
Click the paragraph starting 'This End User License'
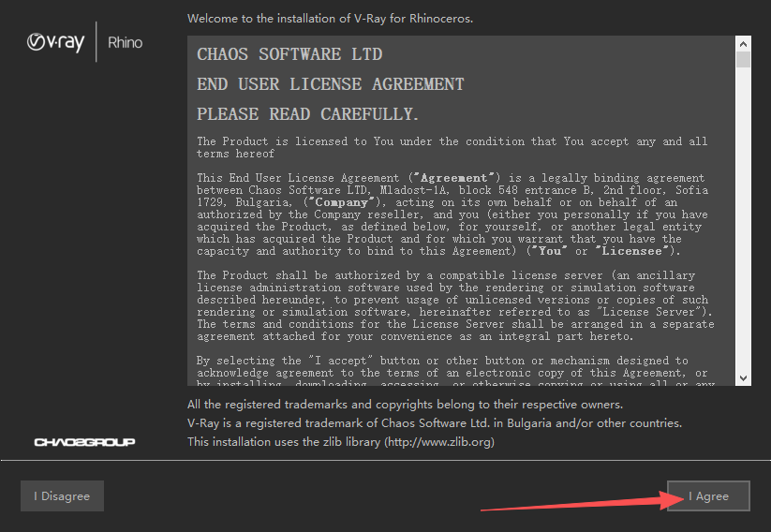pyautogui.click(x=452, y=214)
